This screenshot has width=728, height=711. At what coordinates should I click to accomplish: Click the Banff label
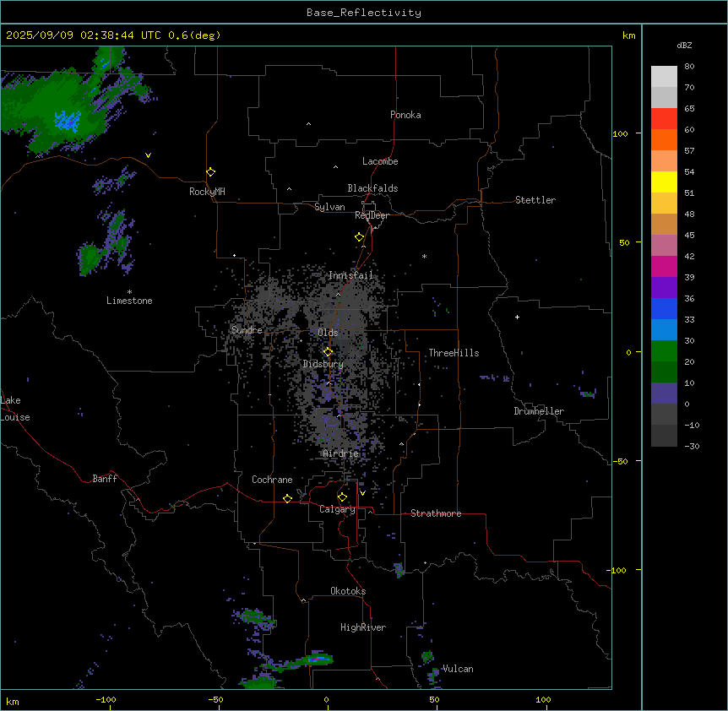105,479
